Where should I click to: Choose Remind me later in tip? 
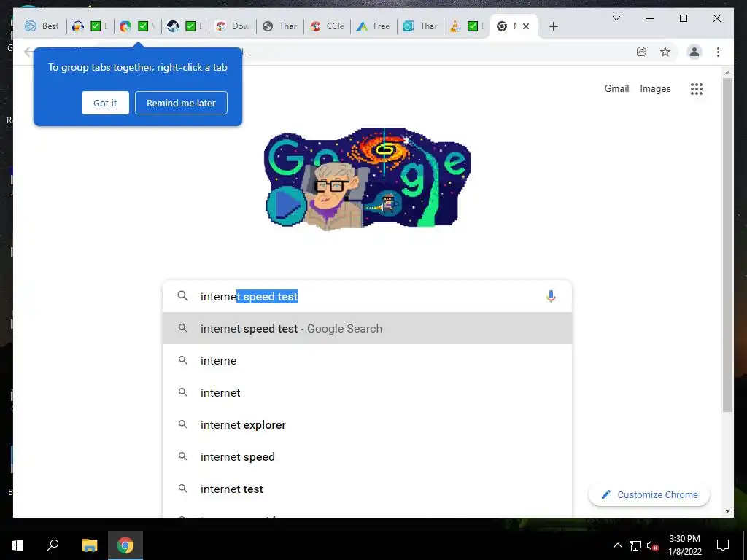[181, 103]
